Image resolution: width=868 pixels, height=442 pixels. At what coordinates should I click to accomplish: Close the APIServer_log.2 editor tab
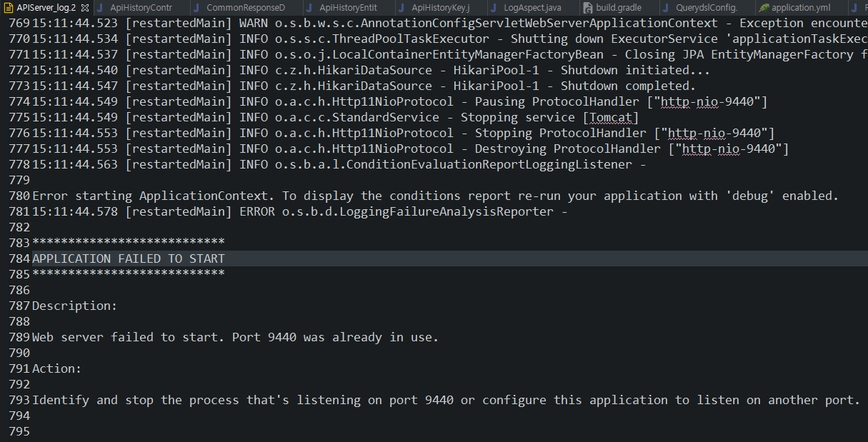[84, 7]
